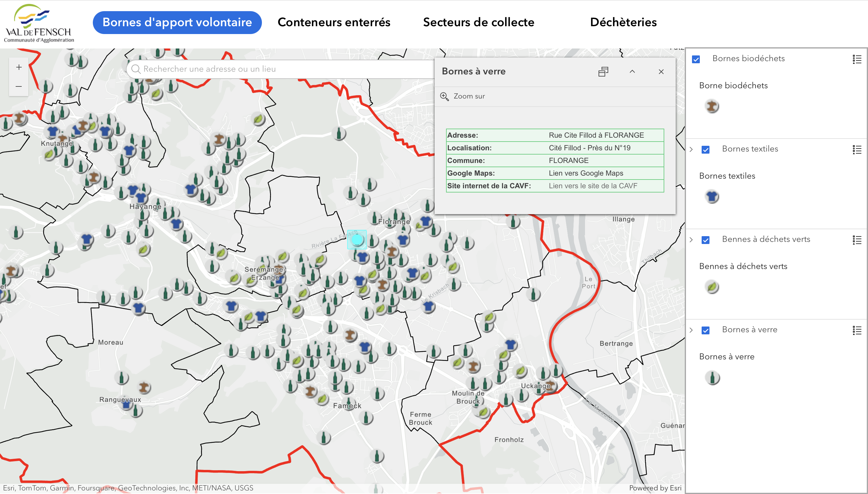Click the Bennes à déchets verts legend symbol
Screen dimensions: 868x494
coord(712,287)
